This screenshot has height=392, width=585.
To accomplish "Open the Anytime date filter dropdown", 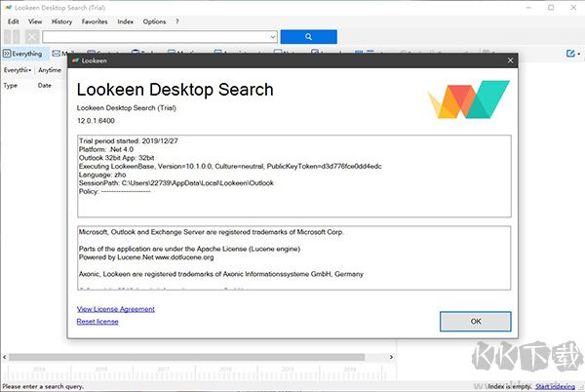I will coord(50,70).
